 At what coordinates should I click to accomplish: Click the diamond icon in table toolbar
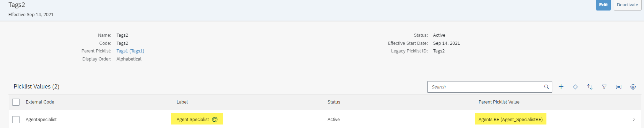click(x=575, y=87)
